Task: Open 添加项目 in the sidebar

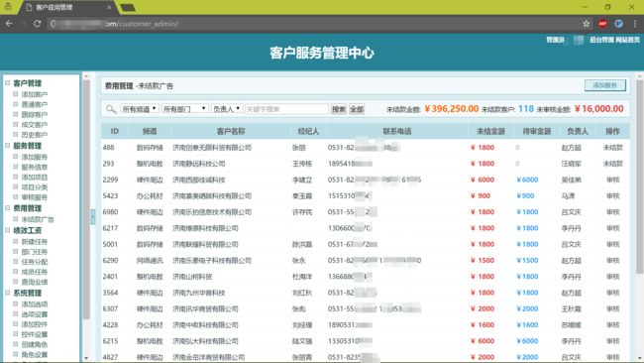Action: [35, 178]
